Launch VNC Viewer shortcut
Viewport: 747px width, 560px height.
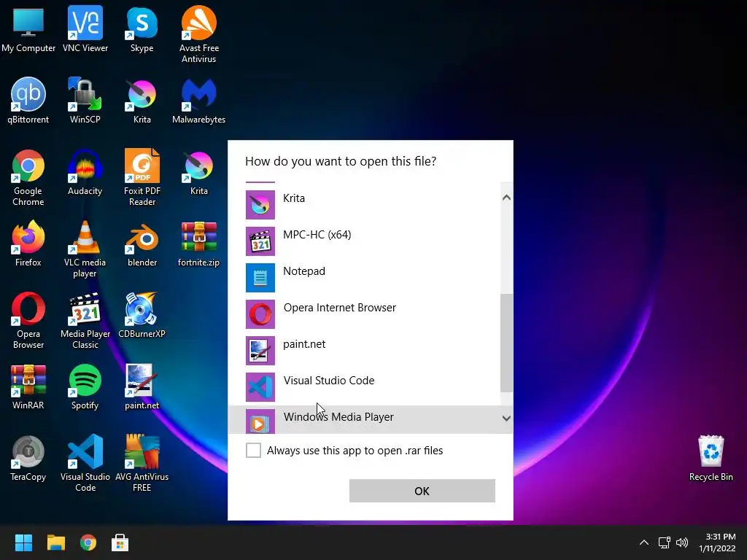pyautogui.click(x=85, y=29)
